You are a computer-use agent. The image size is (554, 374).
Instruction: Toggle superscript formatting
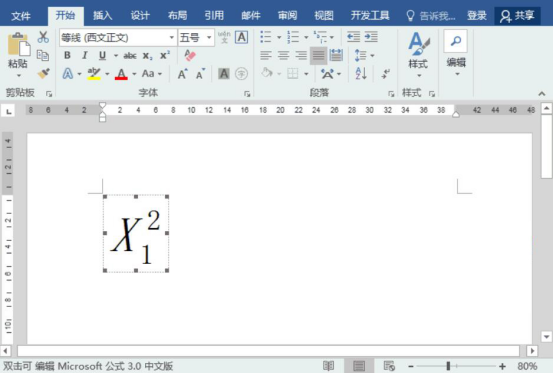coord(165,55)
